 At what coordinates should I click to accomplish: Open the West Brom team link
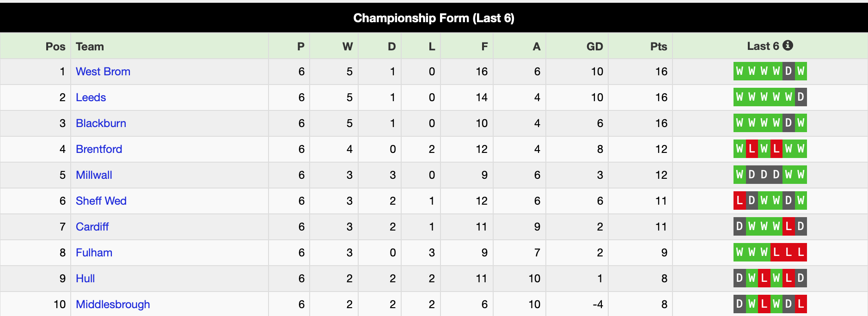pyautogui.click(x=103, y=72)
